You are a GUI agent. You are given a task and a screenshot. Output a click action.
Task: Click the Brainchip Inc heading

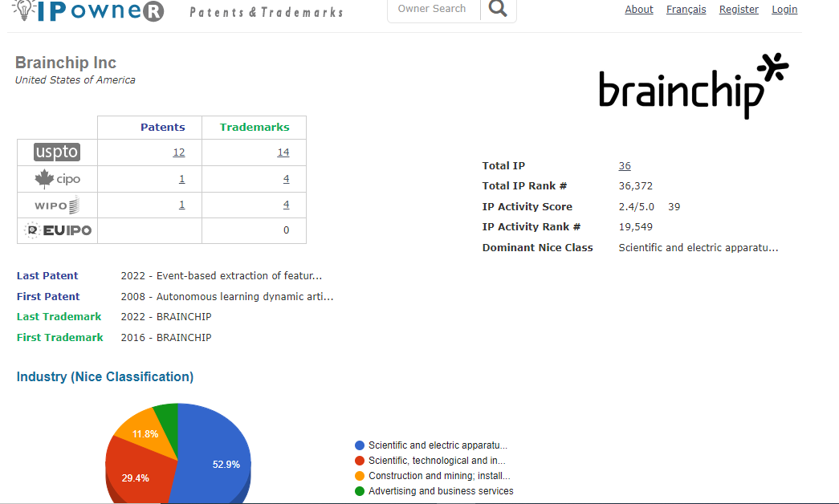(66, 63)
